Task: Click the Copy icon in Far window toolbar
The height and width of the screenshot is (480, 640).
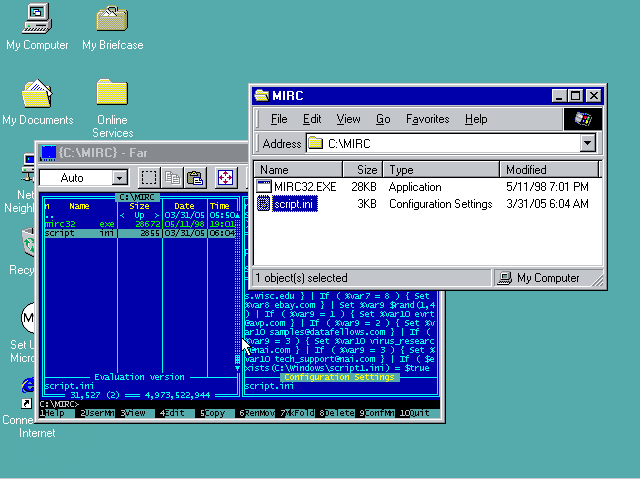Action: [172, 178]
